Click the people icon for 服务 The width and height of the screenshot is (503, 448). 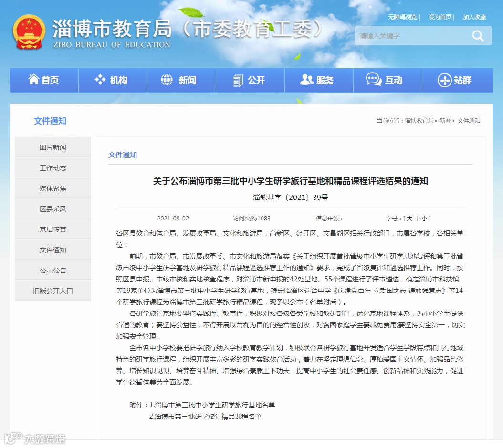[x=307, y=79]
